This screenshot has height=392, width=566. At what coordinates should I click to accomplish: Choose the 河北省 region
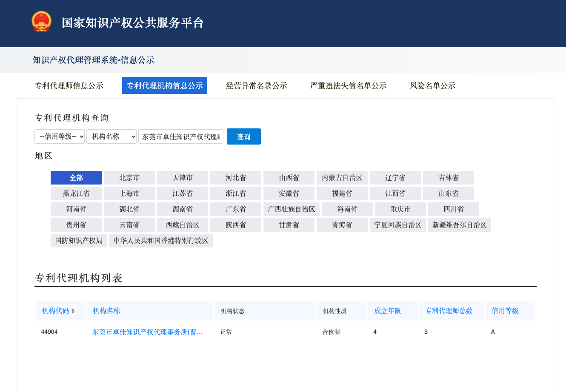click(236, 178)
